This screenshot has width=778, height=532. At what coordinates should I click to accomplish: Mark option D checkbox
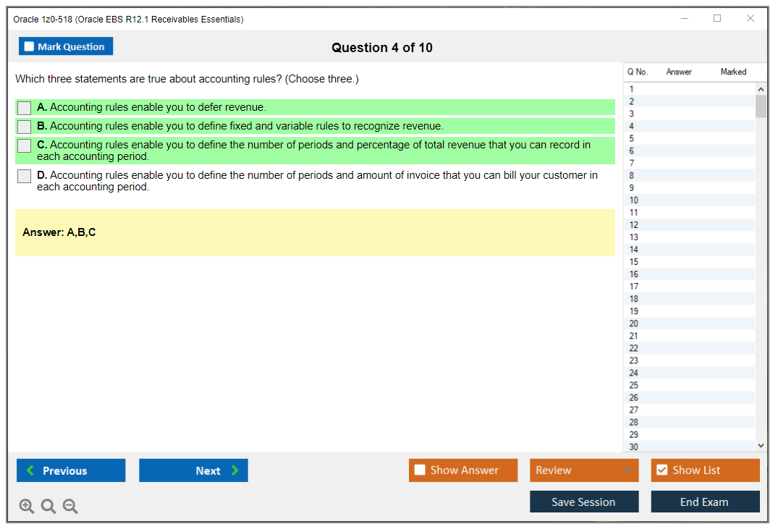point(25,176)
